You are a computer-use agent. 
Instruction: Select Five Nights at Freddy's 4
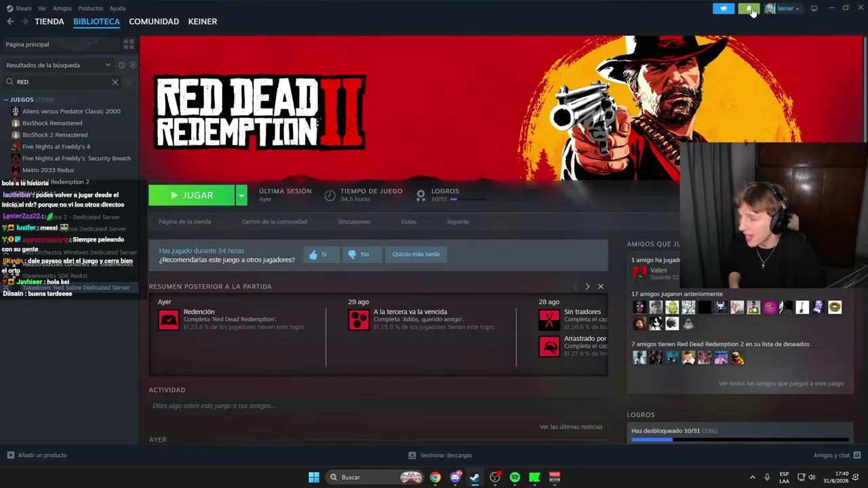pyautogui.click(x=56, y=146)
